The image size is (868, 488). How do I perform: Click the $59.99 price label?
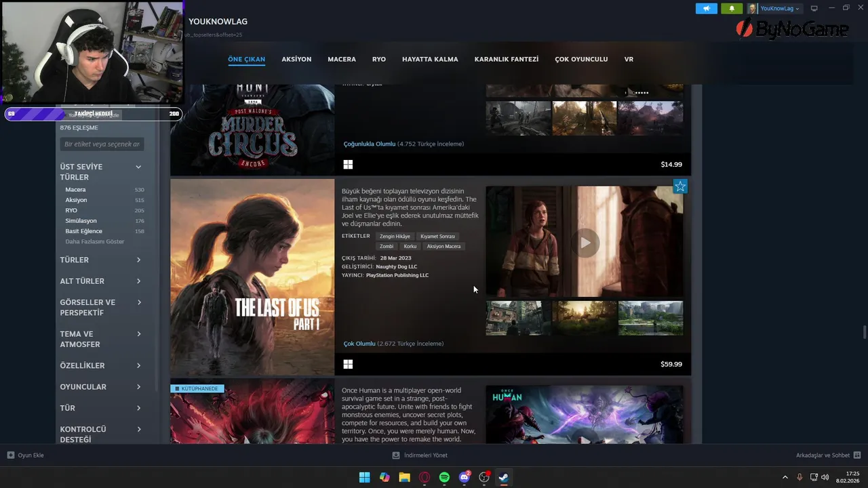(x=671, y=364)
